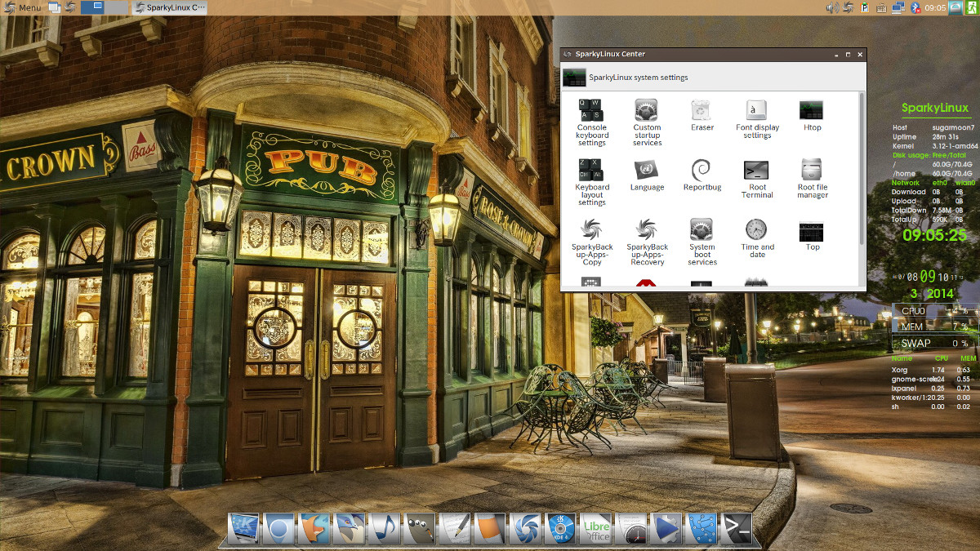Launch GIMP from the dock

pos(419,529)
